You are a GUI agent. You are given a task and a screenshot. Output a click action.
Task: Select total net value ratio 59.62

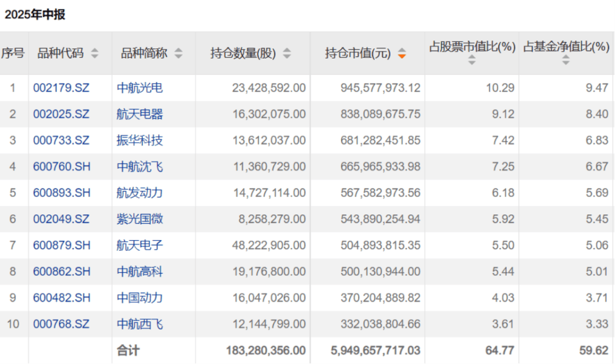click(x=594, y=350)
